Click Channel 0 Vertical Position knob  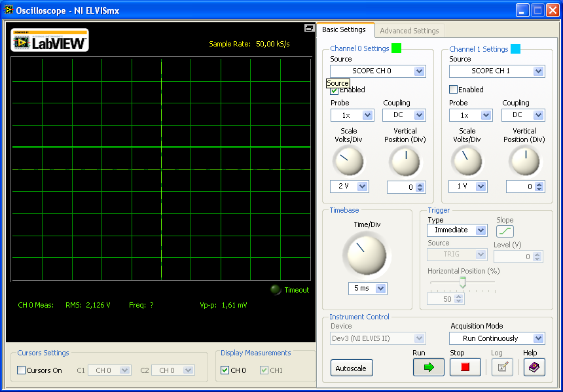[x=406, y=161]
